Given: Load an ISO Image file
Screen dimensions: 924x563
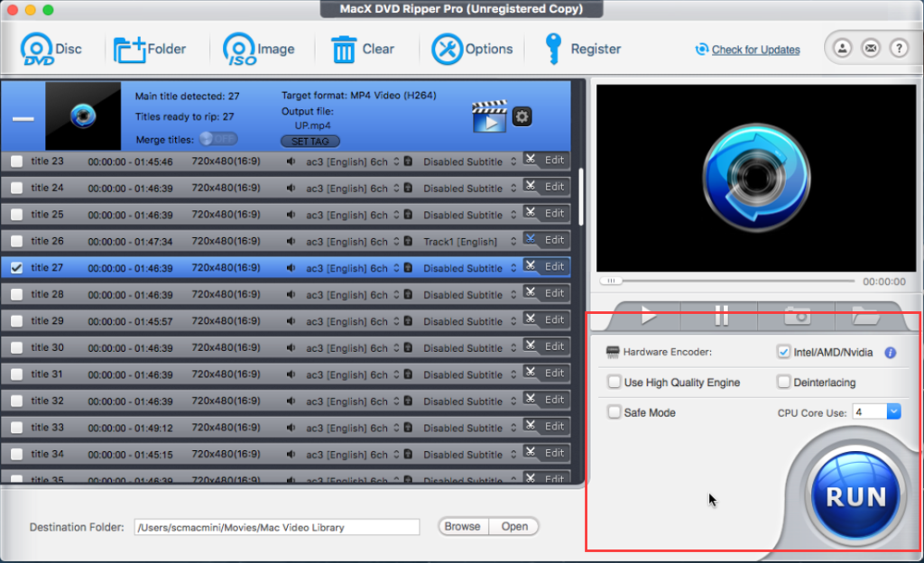Looking at the screenshot, I should (259, 49).
